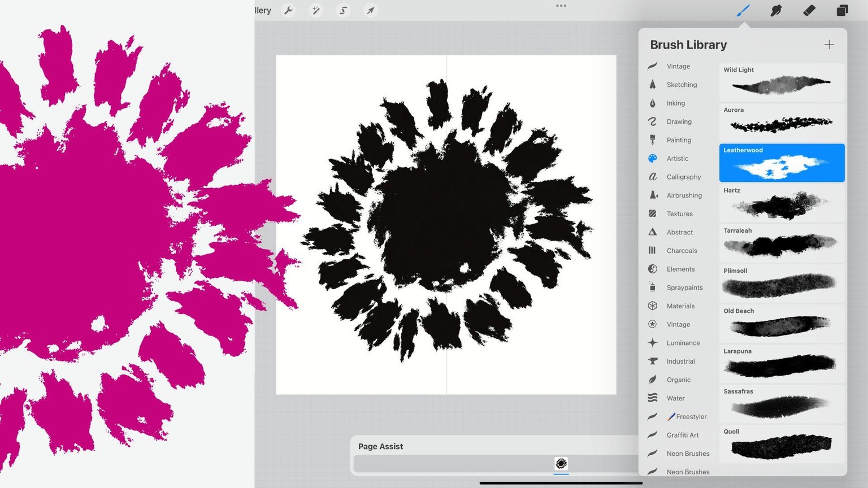This screenshot has height=488, width=868.
Task: Tap the Page Assist title
Action: (x=380, y=446)
